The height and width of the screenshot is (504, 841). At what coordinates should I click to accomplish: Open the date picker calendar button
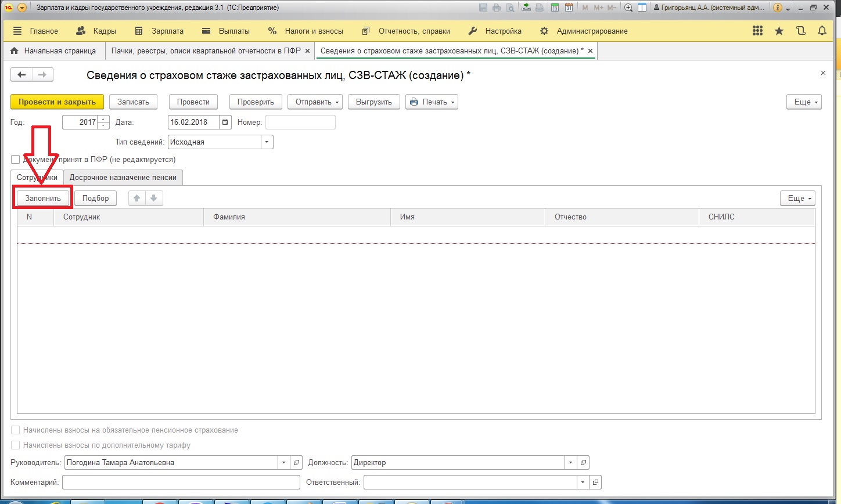(x=225, y=122)
